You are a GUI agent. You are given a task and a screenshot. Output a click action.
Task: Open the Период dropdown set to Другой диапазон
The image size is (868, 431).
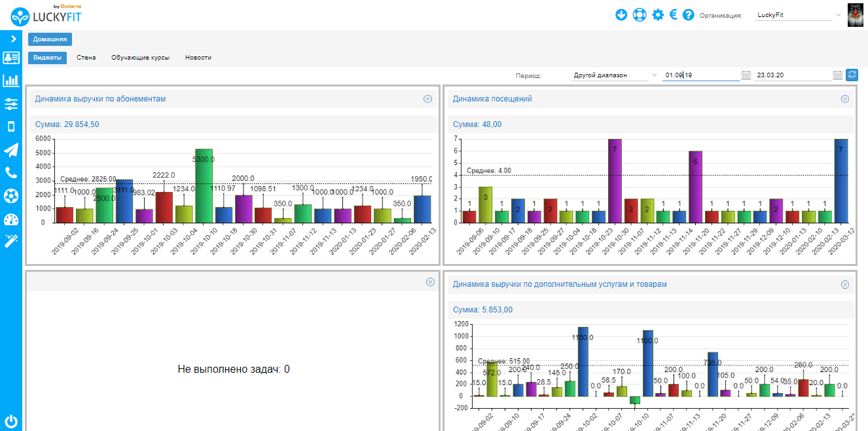615,75
